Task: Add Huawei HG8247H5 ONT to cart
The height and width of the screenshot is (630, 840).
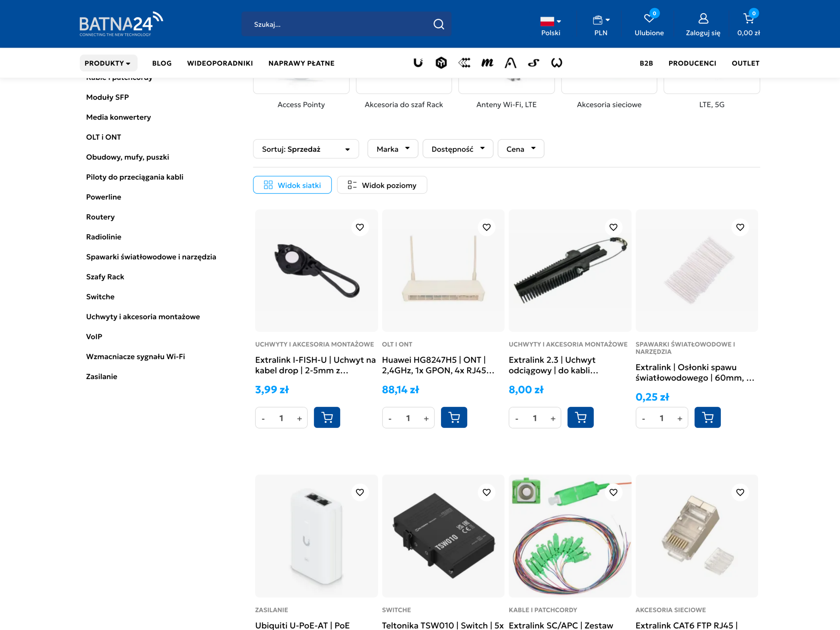Action: (x=454, y=418)
